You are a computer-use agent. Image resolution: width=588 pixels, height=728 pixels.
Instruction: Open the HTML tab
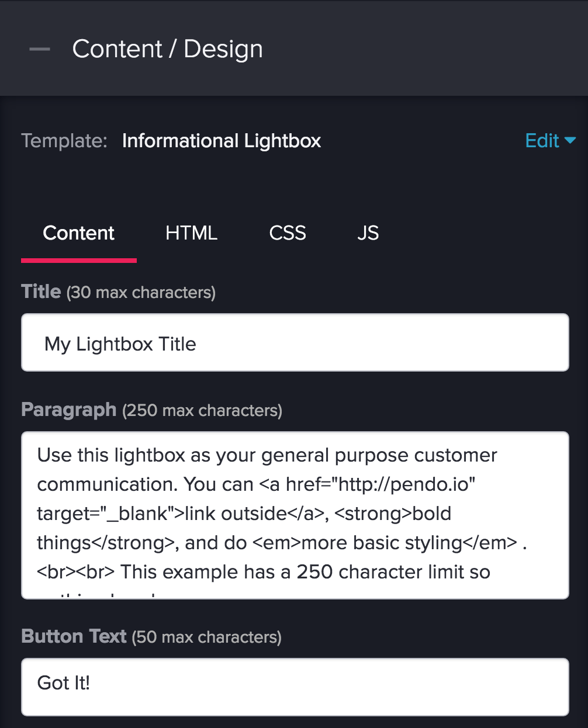191,233
